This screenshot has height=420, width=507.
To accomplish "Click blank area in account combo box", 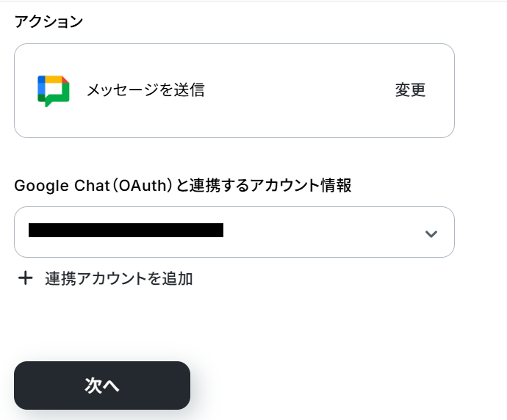I will (323, 232).
